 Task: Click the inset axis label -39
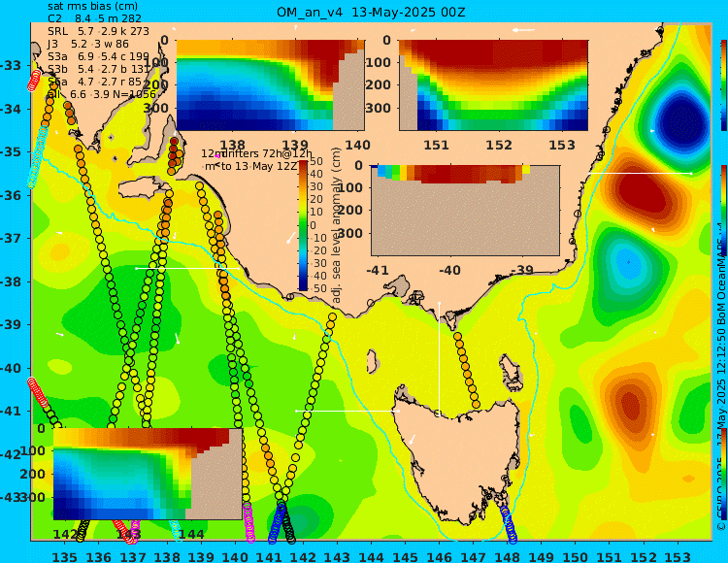[520, 270]
